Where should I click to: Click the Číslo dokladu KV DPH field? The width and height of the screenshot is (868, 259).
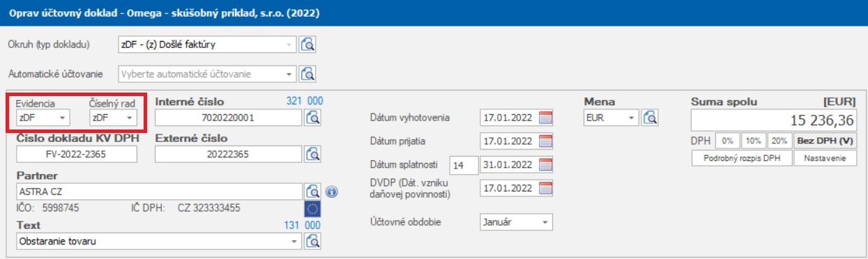tap(77, 155)
